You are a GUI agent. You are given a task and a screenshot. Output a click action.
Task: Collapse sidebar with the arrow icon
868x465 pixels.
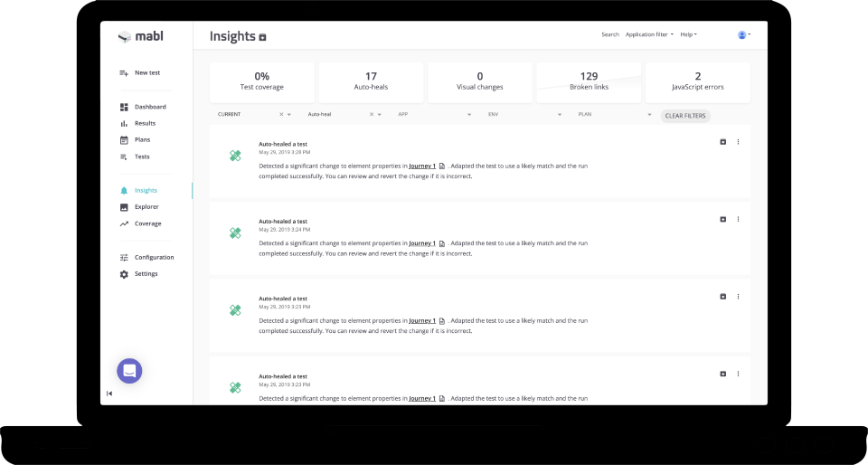pos(109,394)
